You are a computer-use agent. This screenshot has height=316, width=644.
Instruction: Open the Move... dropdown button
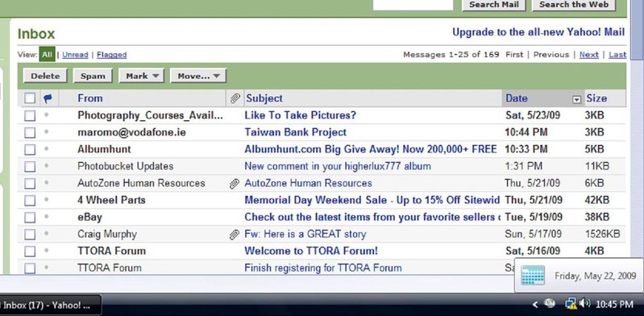(x=198, y=76)
